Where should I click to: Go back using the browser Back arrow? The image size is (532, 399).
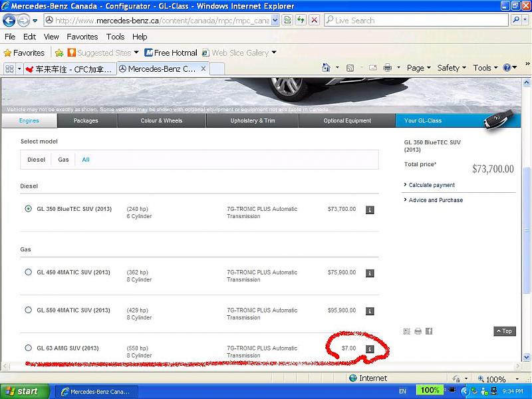click(9, 21)
